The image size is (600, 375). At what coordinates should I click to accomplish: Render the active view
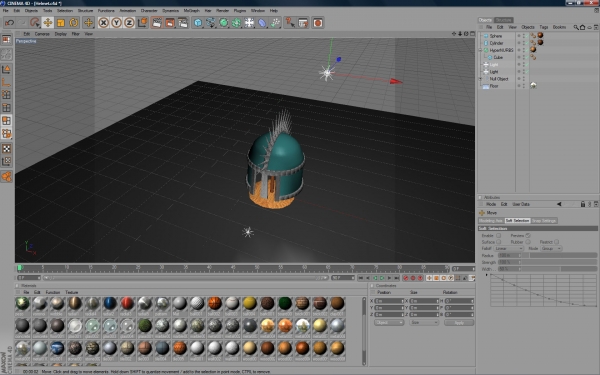click(157, 23)
